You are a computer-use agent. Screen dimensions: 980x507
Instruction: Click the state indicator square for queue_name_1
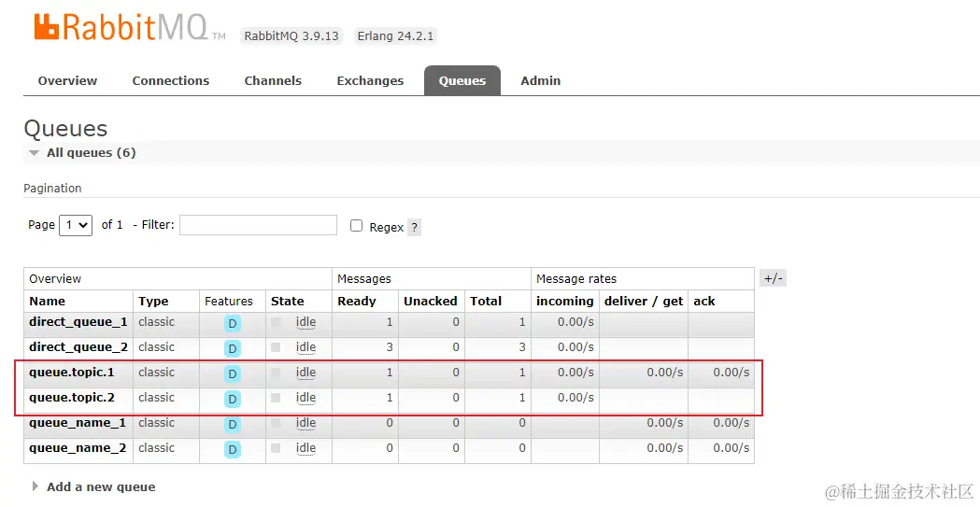click(276, 423)
